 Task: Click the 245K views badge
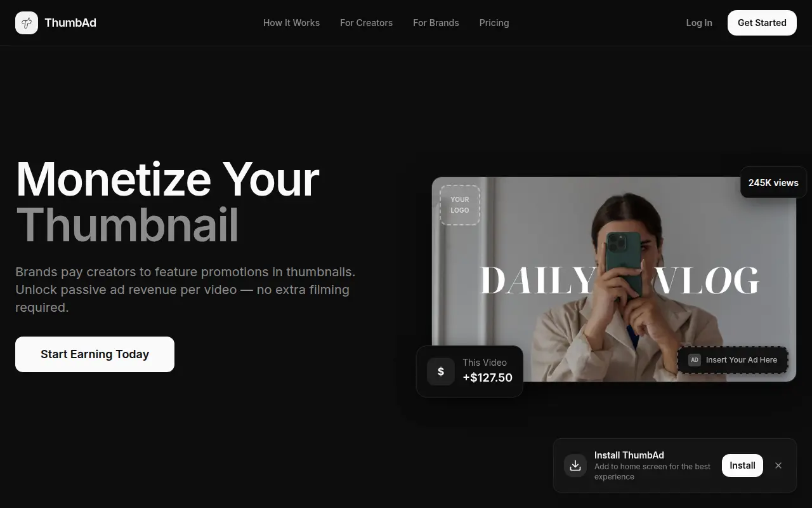(x=773, y=182)
